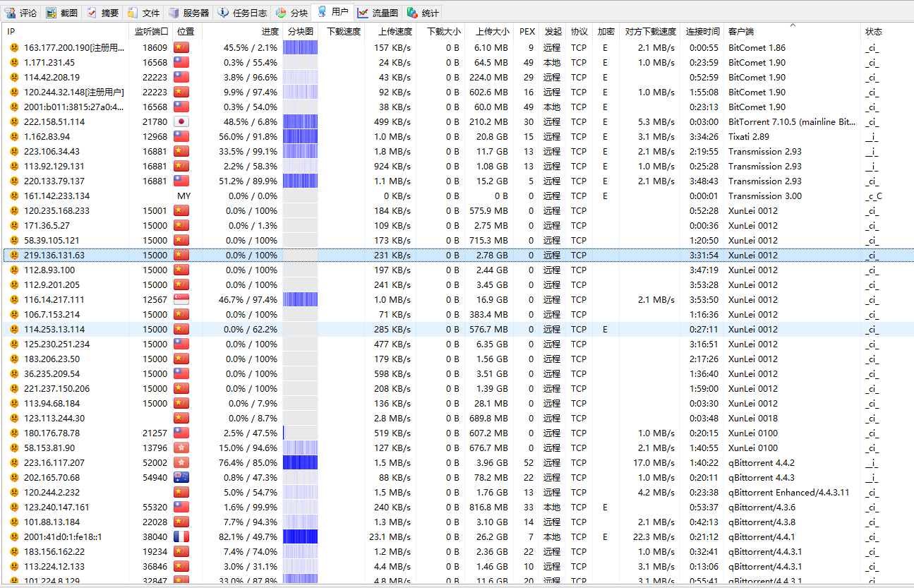Click the France flag for peer 2001:41d0:1:fe18::1
This screenshot has height=588, width=914.
point(181,537)
